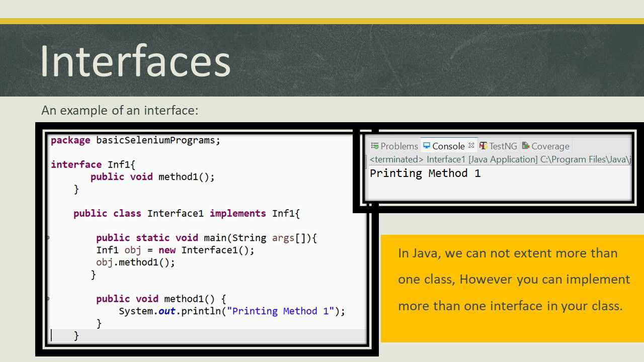Screen dimensions: 644x362
Task: Click the 'Interfaces' slide title
Action: [x=135, y=60]
